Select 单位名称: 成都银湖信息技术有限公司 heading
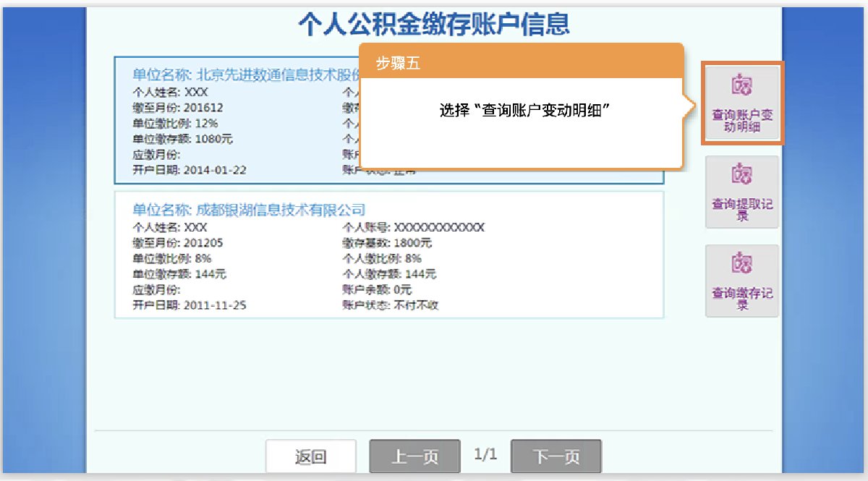 [249, 210]
